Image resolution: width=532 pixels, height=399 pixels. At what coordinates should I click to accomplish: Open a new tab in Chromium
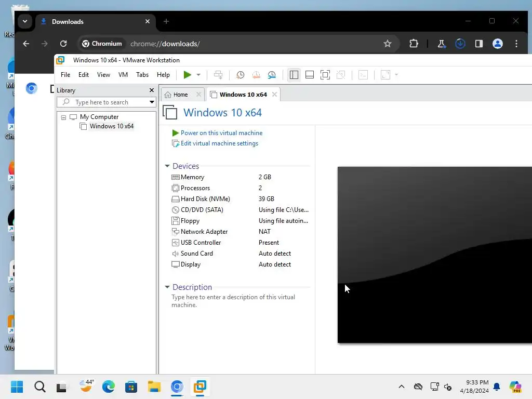(166, 21)
